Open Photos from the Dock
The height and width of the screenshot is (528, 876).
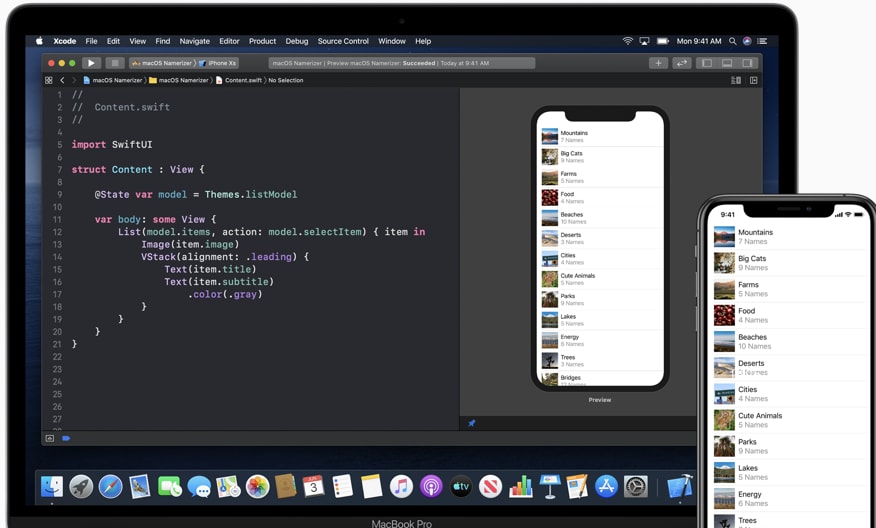pos(258,487)
